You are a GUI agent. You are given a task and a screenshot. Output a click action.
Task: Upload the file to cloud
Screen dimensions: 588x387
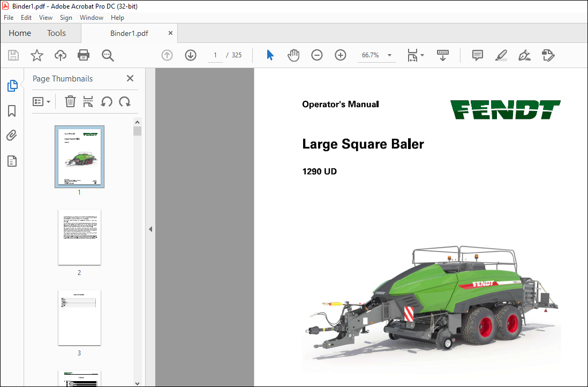pos(61,55)
